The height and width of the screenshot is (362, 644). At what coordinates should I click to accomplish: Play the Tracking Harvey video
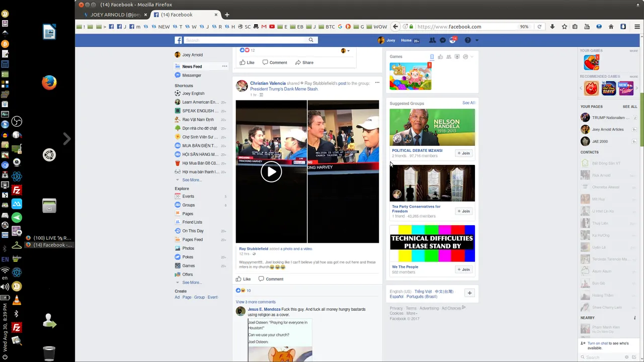(271, 172)
